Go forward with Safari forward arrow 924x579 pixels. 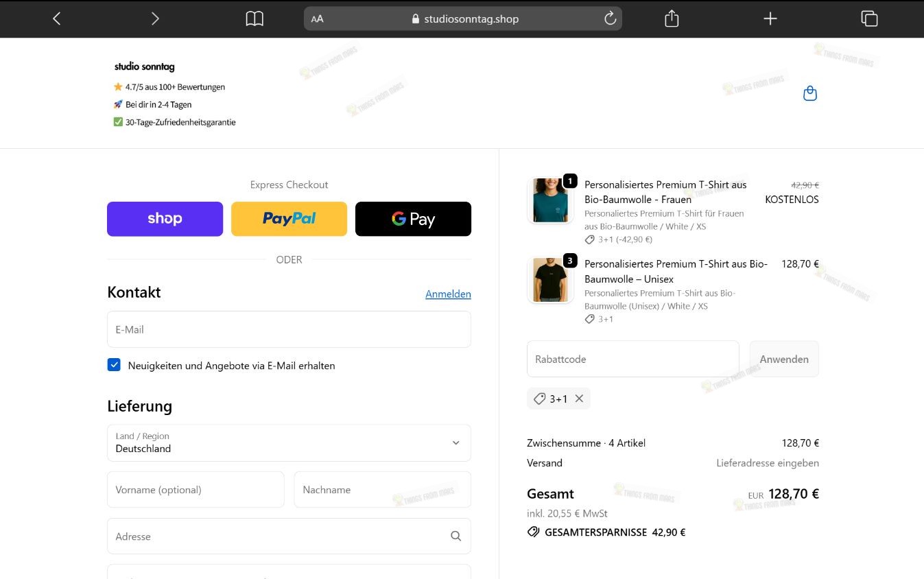tap(155, 19)
